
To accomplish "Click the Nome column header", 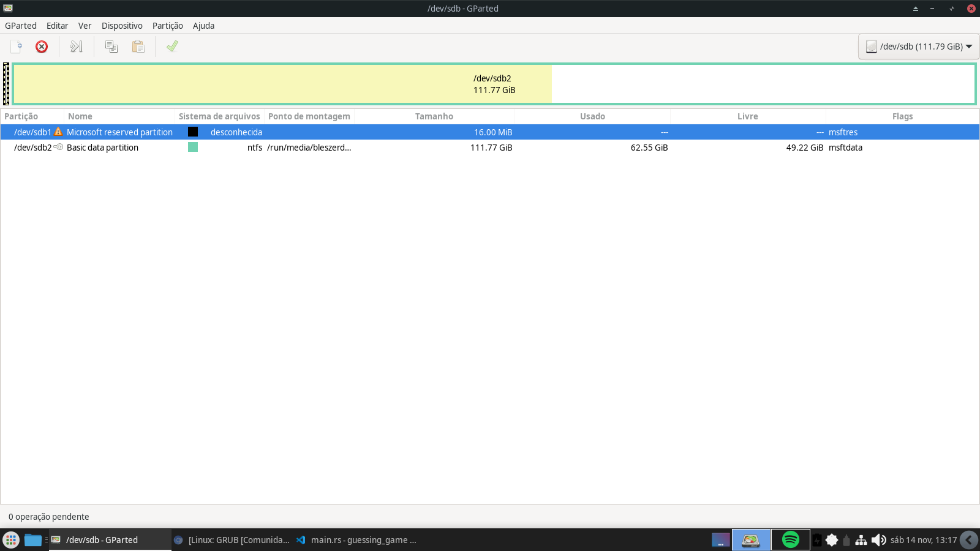I will point(119,116).
